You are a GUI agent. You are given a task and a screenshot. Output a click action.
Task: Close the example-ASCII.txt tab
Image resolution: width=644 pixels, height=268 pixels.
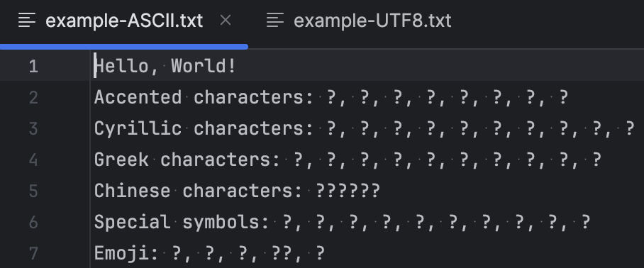(226, 20)
